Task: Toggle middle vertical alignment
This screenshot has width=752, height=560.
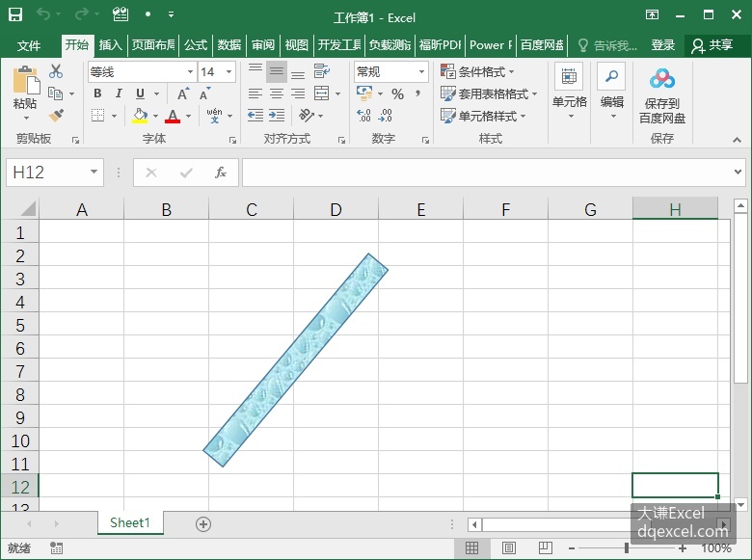Action: point(277,71)
